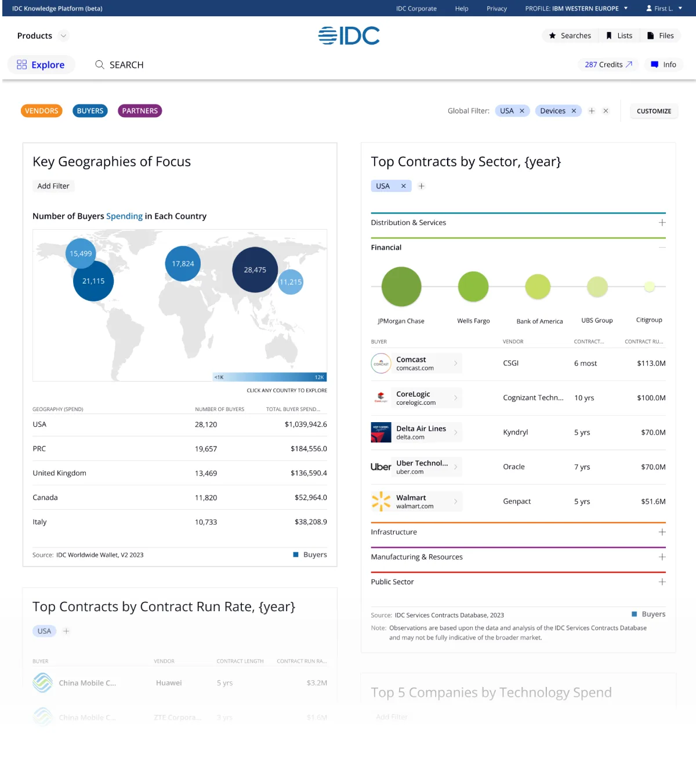
Task: Open Delta Air Lines details chevron
Action: [x=456, y=432]
